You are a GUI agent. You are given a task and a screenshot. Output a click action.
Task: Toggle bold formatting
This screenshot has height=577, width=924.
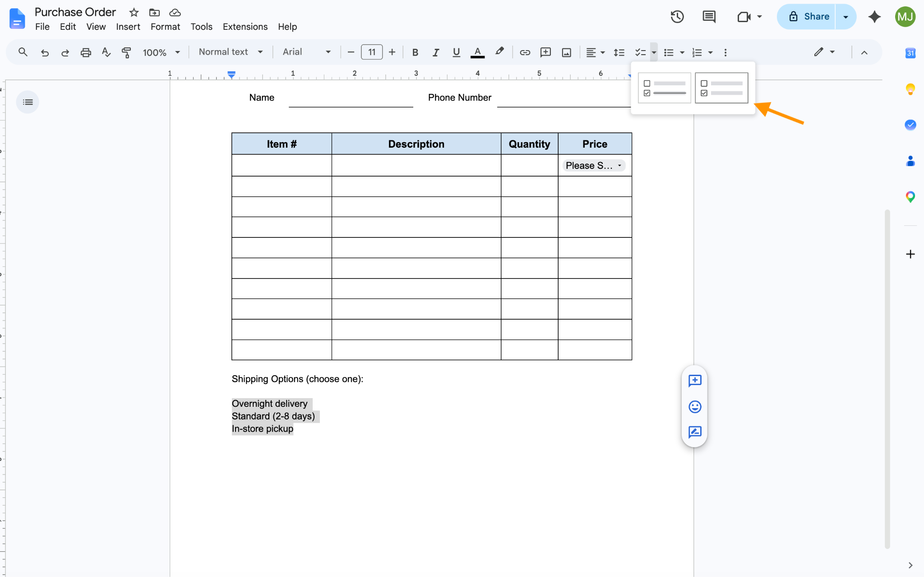(x=415, y=52)
